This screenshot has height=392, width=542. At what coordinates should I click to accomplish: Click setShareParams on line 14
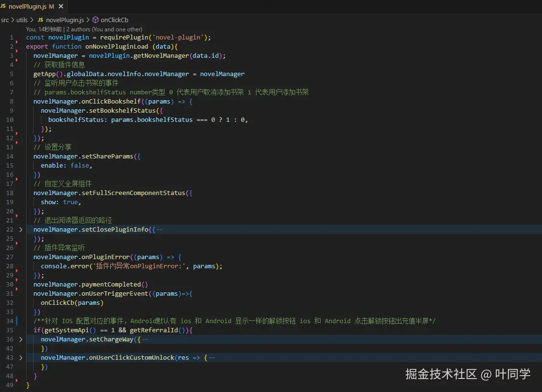tap(107, 156)
